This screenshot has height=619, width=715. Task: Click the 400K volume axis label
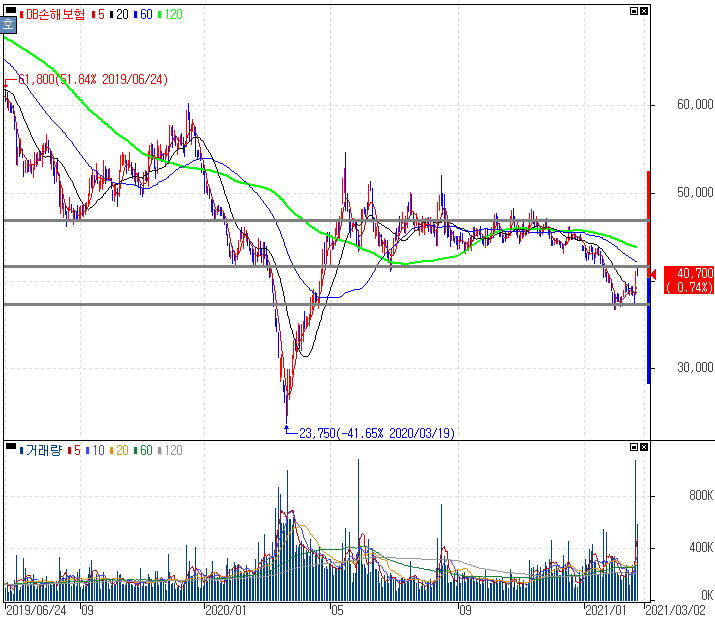click(701, 547)
